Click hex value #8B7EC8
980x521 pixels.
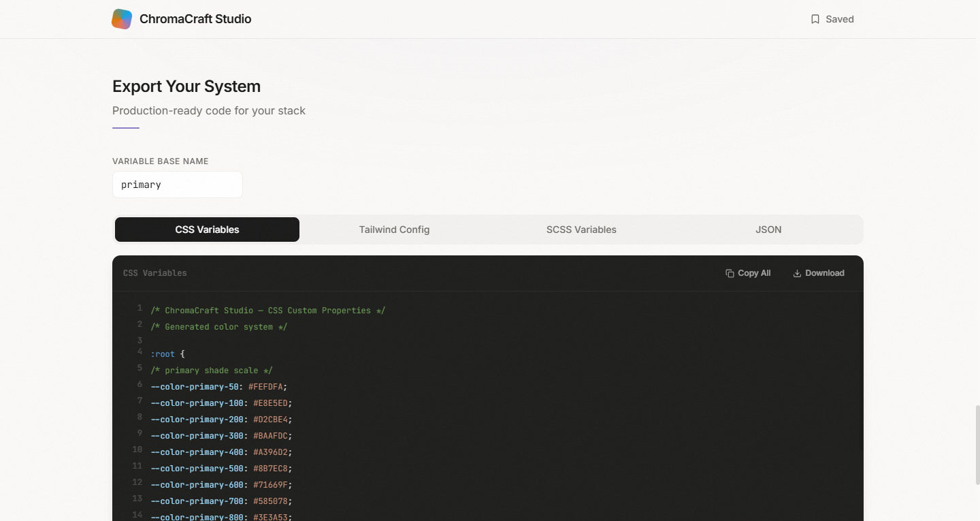click(x=270, y=469)
